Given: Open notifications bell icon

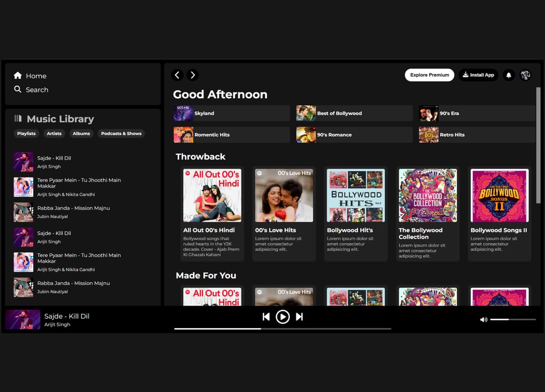Looking at the screenshot, I should click(509, 75).
